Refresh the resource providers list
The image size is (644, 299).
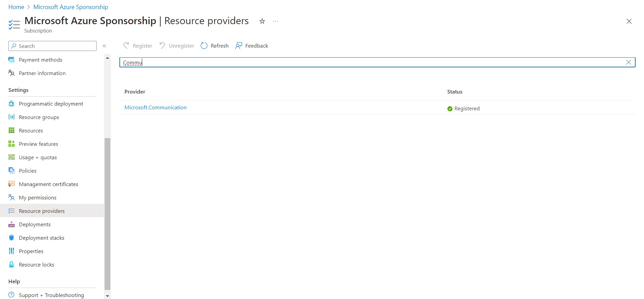click(x=215, y=46)
